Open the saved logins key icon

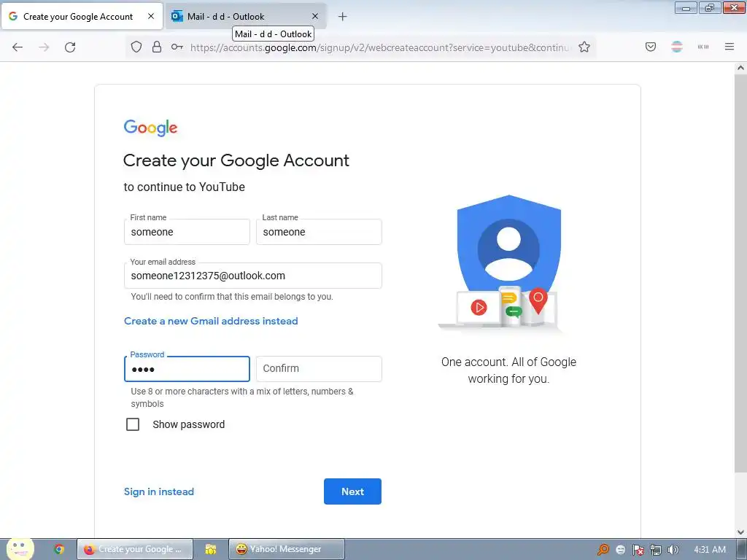pos(177,47)
